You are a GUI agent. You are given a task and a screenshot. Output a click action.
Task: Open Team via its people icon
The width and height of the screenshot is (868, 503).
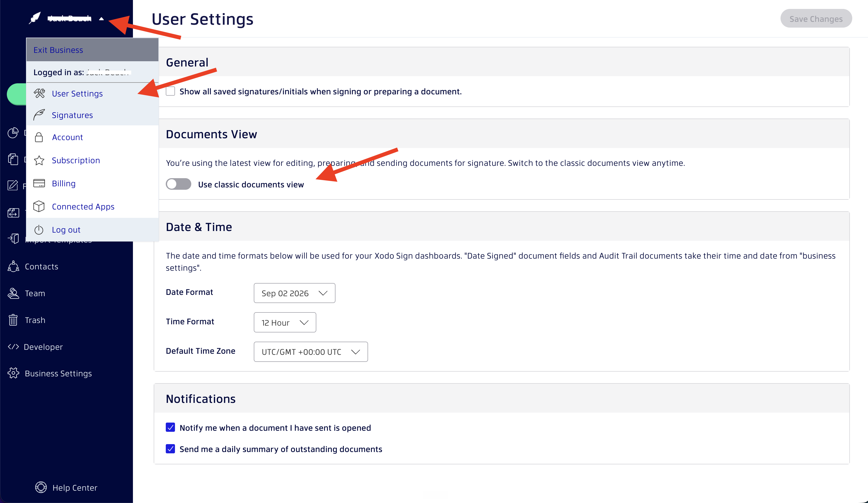tap(13, 293)
